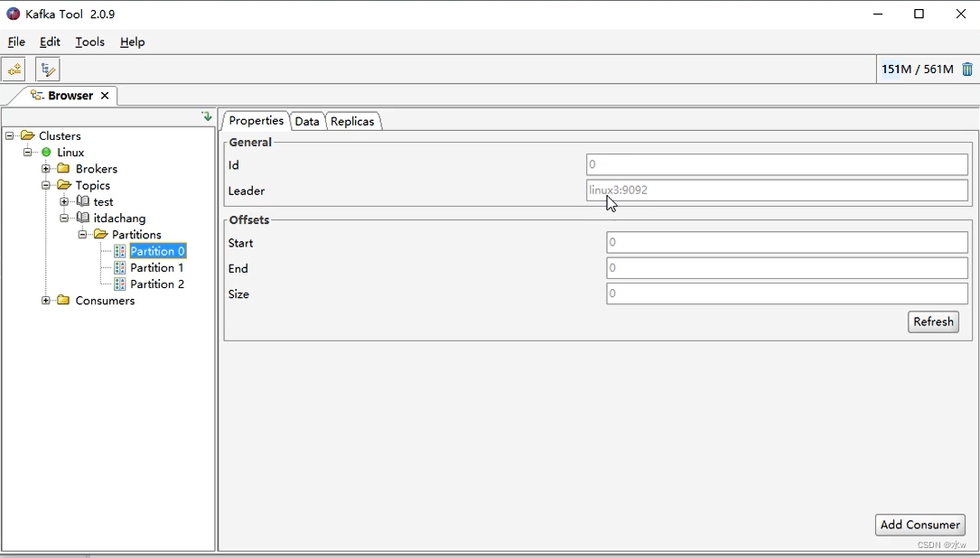Select Brokers label in the tree
This screenshot has height=558, width=980.
coord(97,169)
